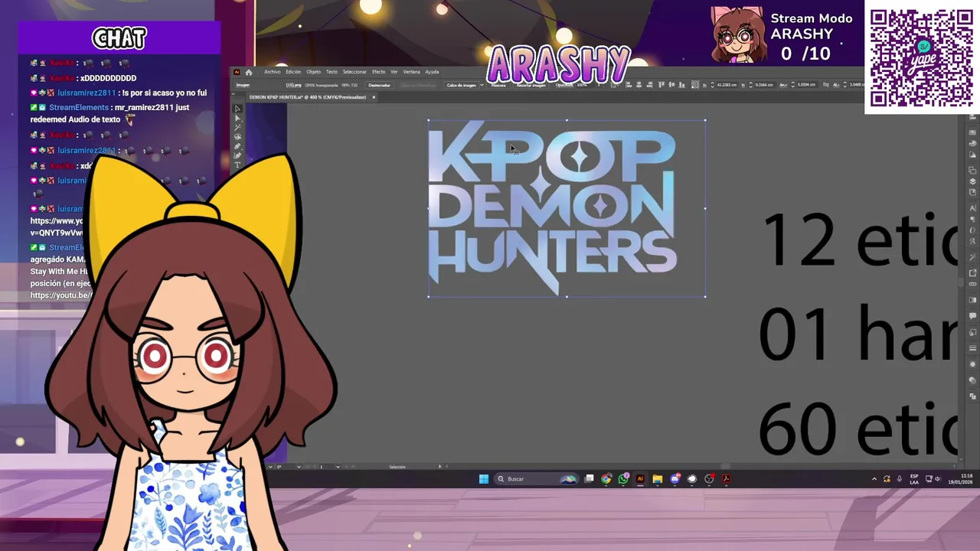
Task: Open the Seleccionar menu
Action: (x=354, y=72)
